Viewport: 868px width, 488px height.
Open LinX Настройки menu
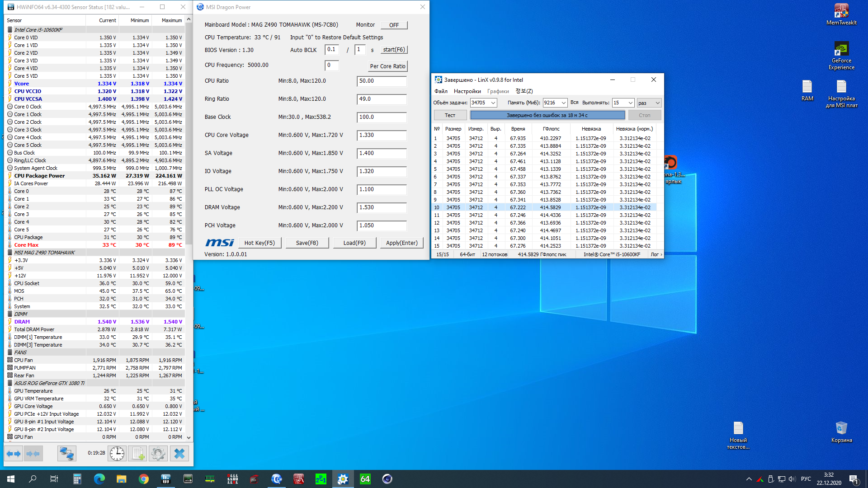pos(467,91)
